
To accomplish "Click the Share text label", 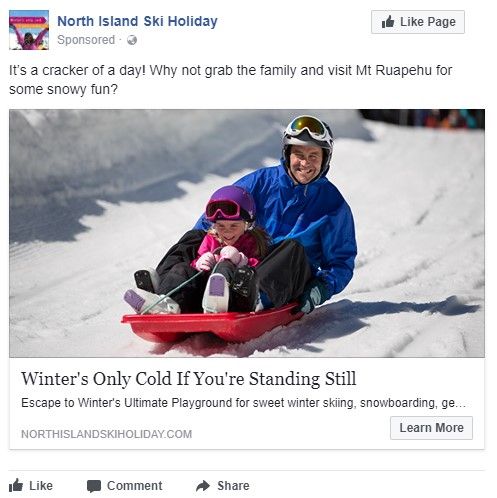I will coord(233,486).
